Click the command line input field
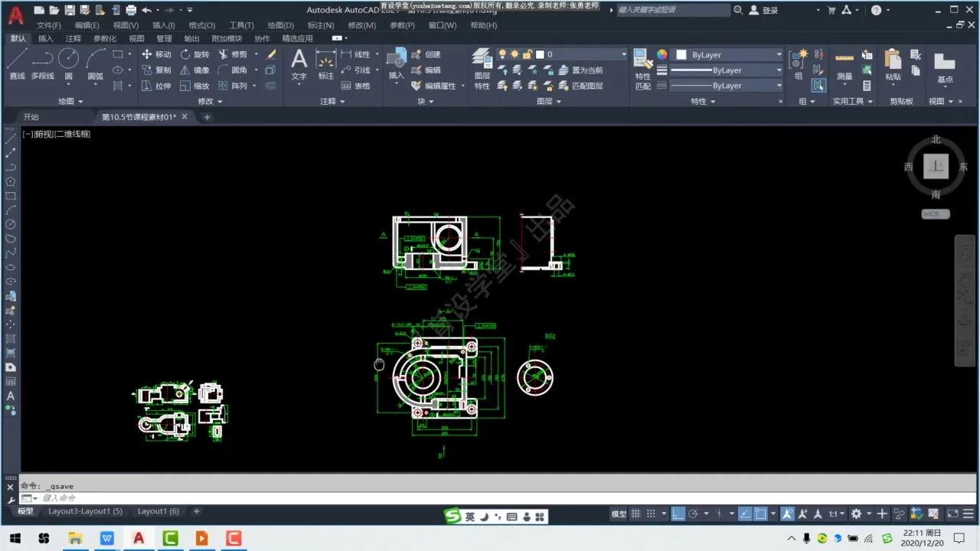Image resolution: width=980 pixels, height=551 pixels. (x=306, y=498)
